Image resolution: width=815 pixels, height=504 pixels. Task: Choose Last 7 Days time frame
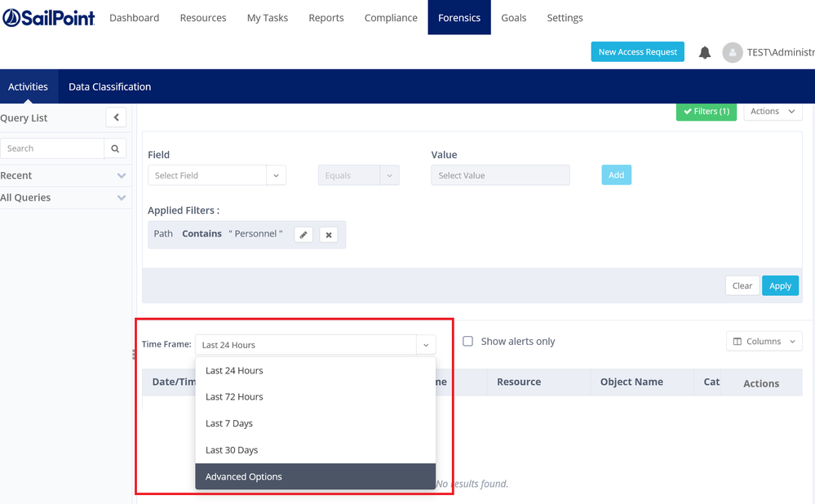[x=315, y=423]
